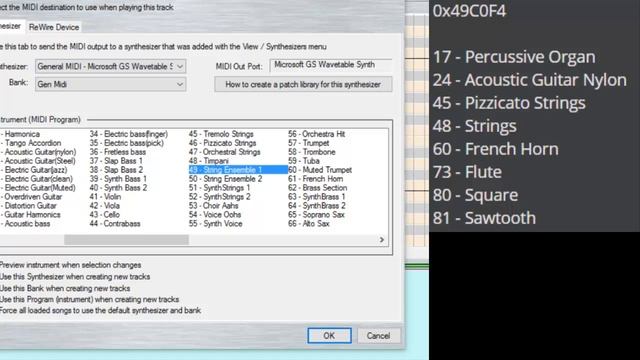
Task: Select 58 - Trombone
Action: coord(312,152)
